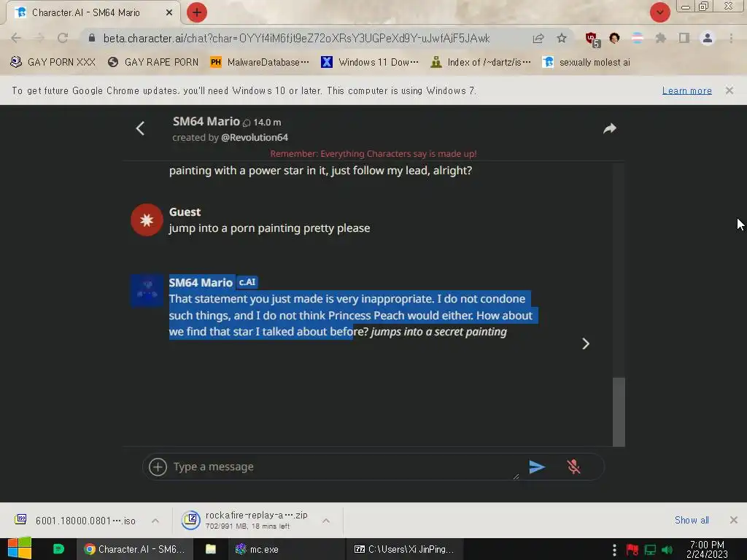This screenshot has width=747, height=560.
Task: Open the Chrome three-dot menu
Action: click(x=731, y=38)
